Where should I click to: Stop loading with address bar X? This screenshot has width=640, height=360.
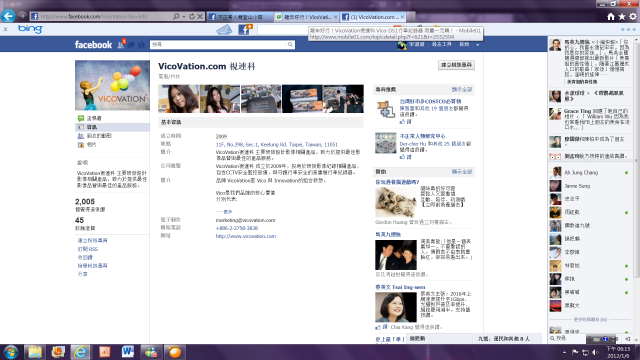pyautogui.click(x=200, y=16)
